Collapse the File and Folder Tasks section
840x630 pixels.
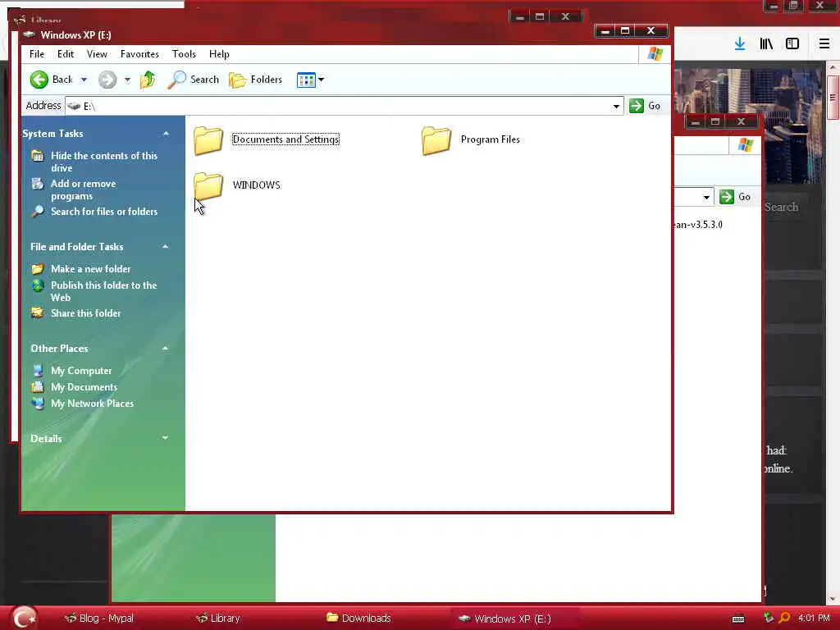[165, 246]
